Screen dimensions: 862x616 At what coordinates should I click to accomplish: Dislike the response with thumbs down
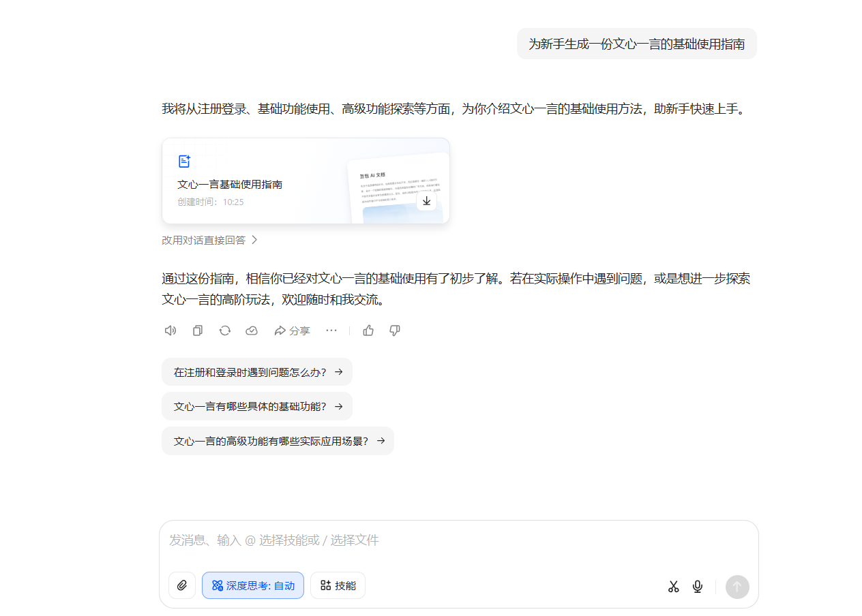point(395,330)
